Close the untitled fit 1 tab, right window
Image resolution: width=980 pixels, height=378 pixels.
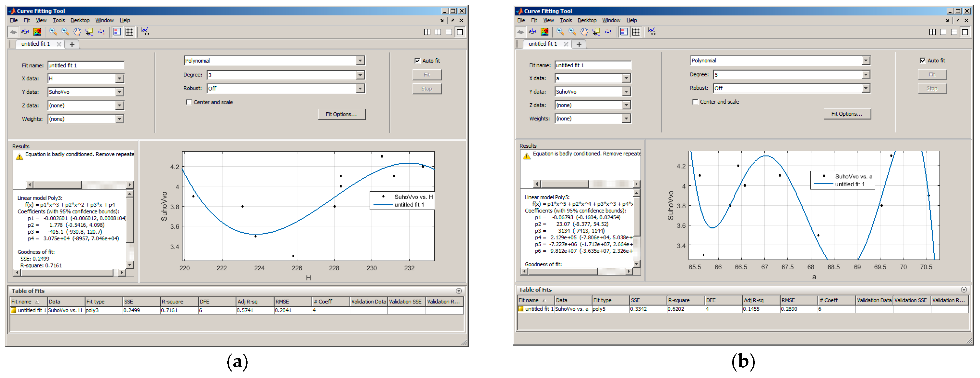(x=566, y=44)
